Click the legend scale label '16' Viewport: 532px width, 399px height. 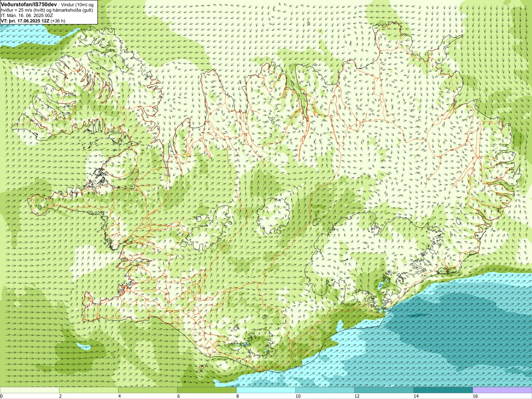click(x=475, y=396)
